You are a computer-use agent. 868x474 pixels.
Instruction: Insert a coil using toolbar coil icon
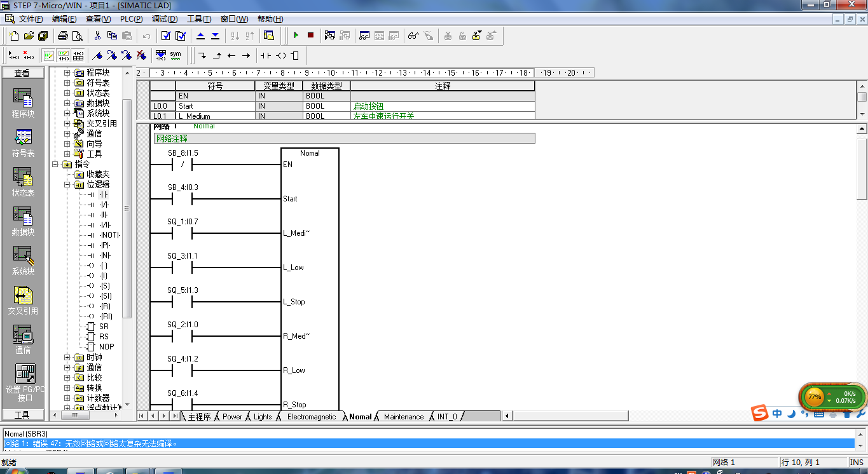pyautogui.click(x=280, y=55)
